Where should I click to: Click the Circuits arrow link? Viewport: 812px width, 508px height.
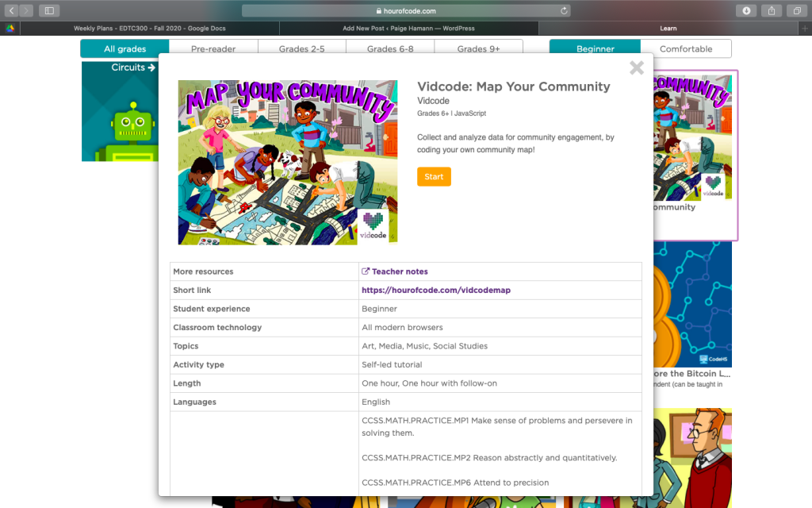click(133, 67)
